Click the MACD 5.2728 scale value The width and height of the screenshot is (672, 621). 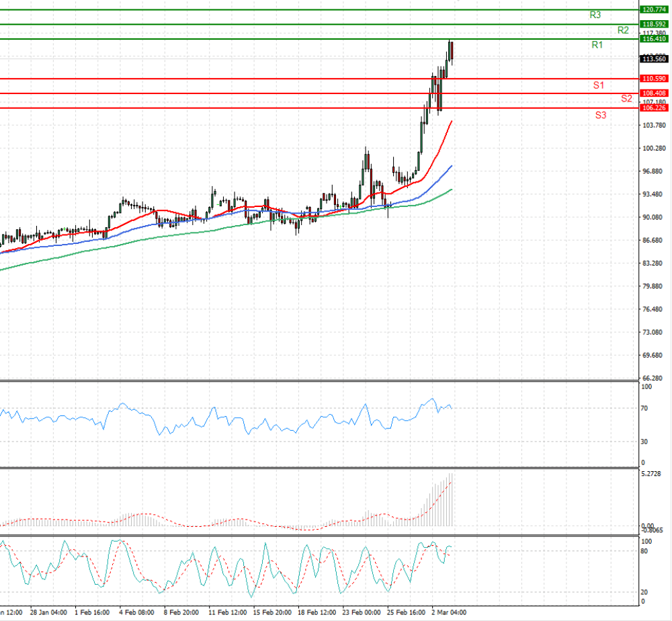click(x=651, y=474)
